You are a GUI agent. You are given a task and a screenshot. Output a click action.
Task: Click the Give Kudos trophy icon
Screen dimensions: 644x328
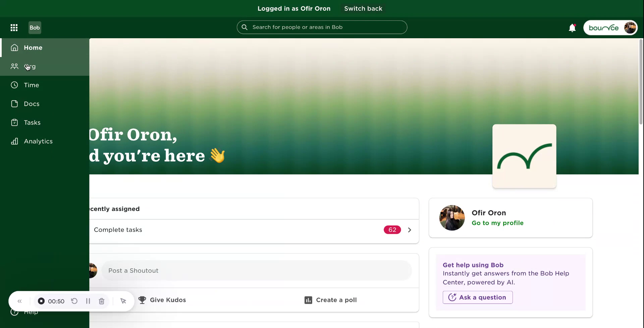tap(142, 300)
